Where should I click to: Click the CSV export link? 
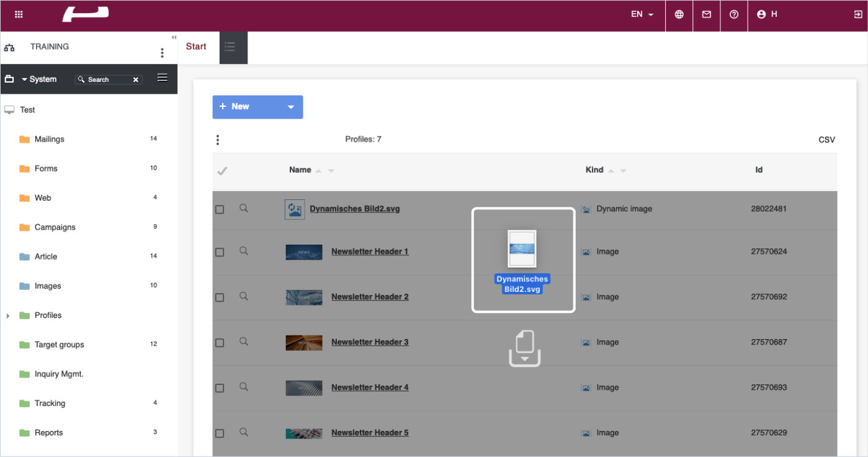pos(826,140)
